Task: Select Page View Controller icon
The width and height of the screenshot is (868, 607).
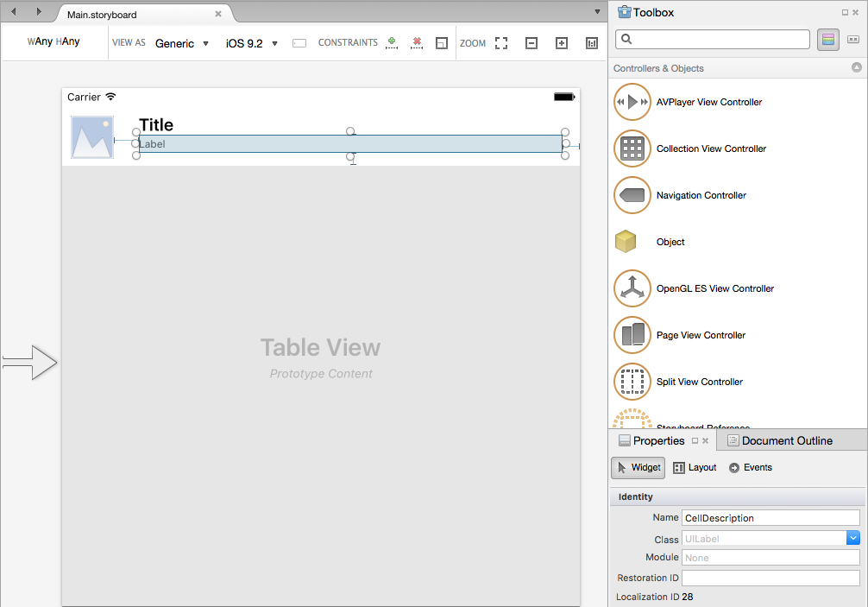Action: [632, 335]
